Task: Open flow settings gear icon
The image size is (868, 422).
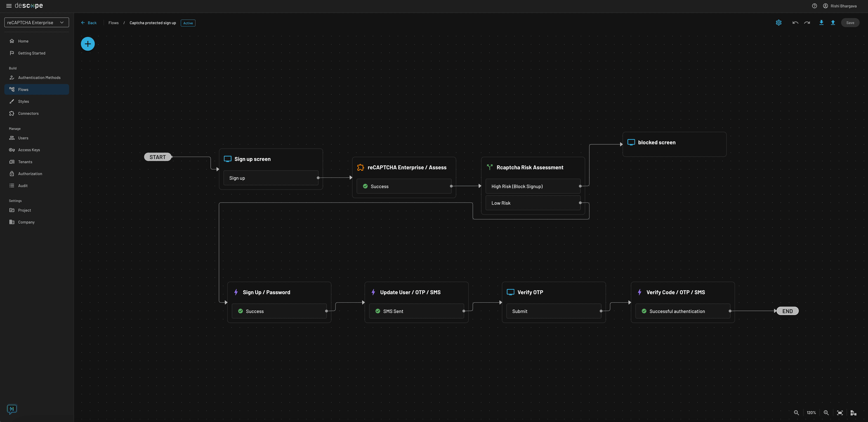Action: 778,23
